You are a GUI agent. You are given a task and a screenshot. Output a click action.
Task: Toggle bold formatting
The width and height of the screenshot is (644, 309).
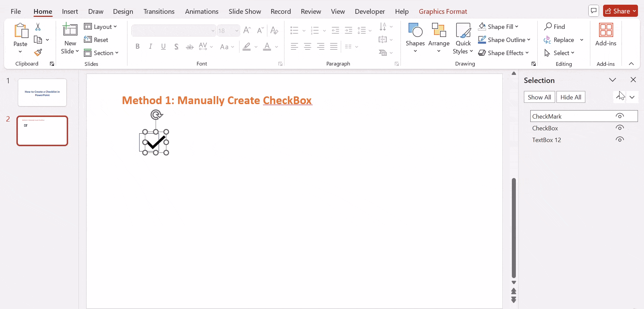pos(138,46)
